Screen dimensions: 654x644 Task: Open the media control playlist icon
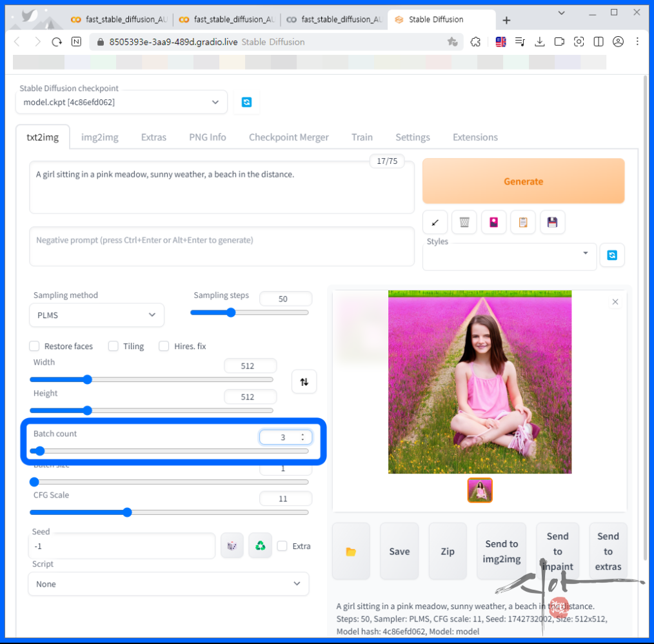[520, 42]
